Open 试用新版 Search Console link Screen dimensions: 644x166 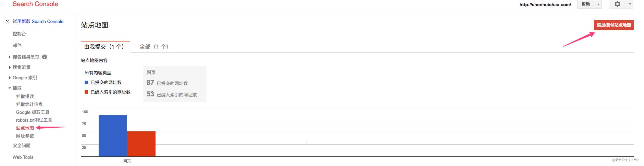pos(38,22)
